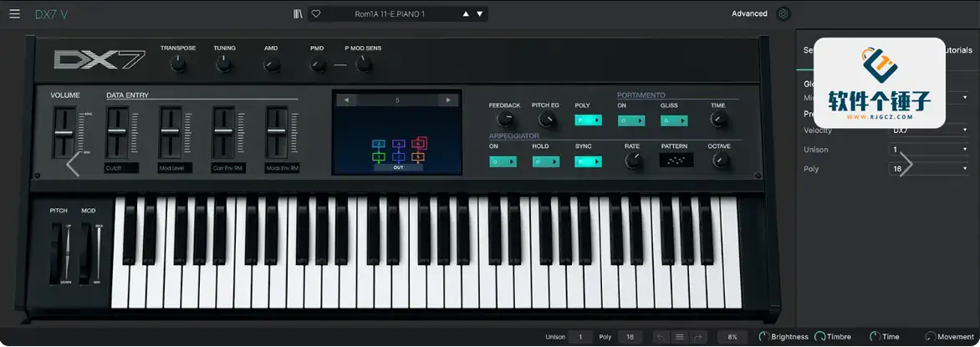This screenshot has width=980, height=347.
Task: Go to previous algorithm with left arrow
Action: point(346,100)
